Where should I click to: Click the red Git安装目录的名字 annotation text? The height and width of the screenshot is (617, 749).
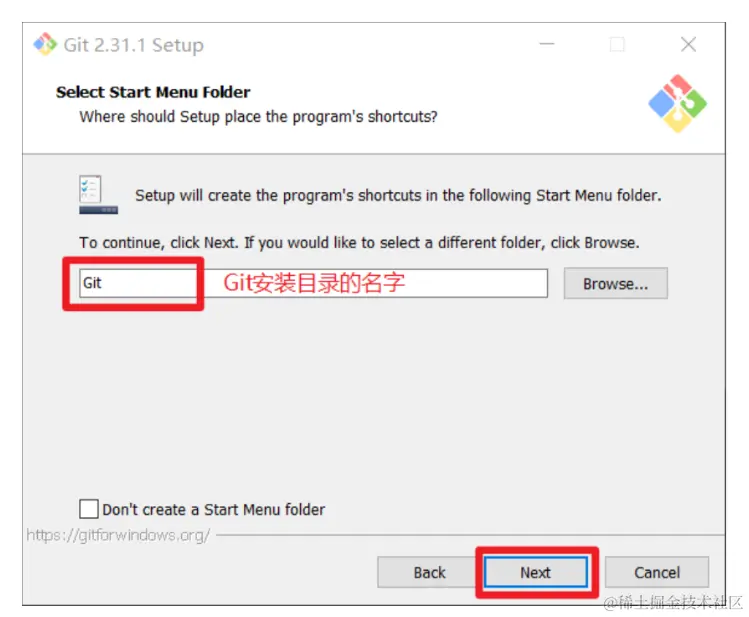314,283
